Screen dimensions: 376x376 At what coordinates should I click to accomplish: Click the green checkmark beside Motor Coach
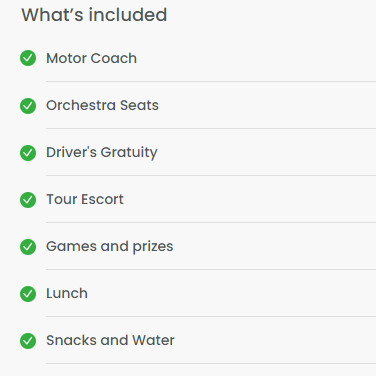[x=28, y=58]
